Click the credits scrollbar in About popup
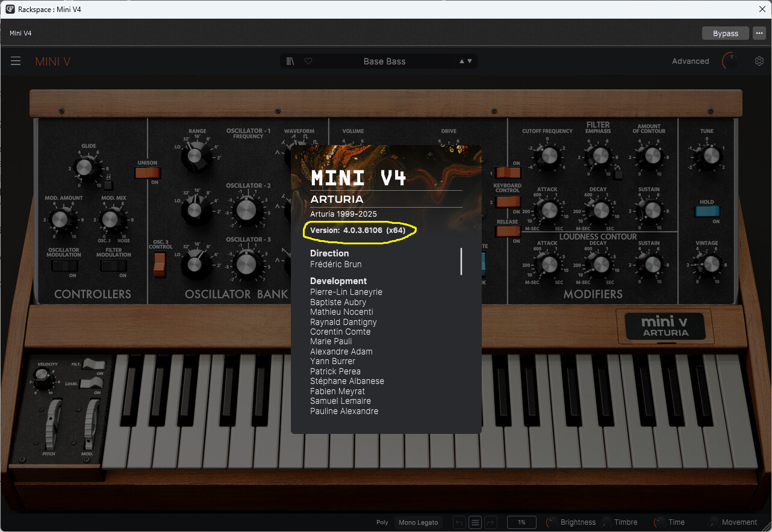The image size is (772, 532). [x=461, y=261]
